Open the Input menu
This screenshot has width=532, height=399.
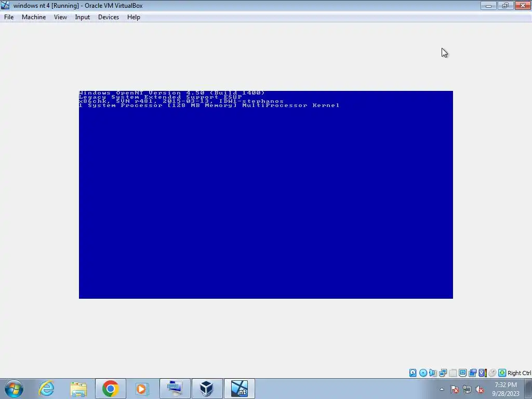(x=83, y=17)
